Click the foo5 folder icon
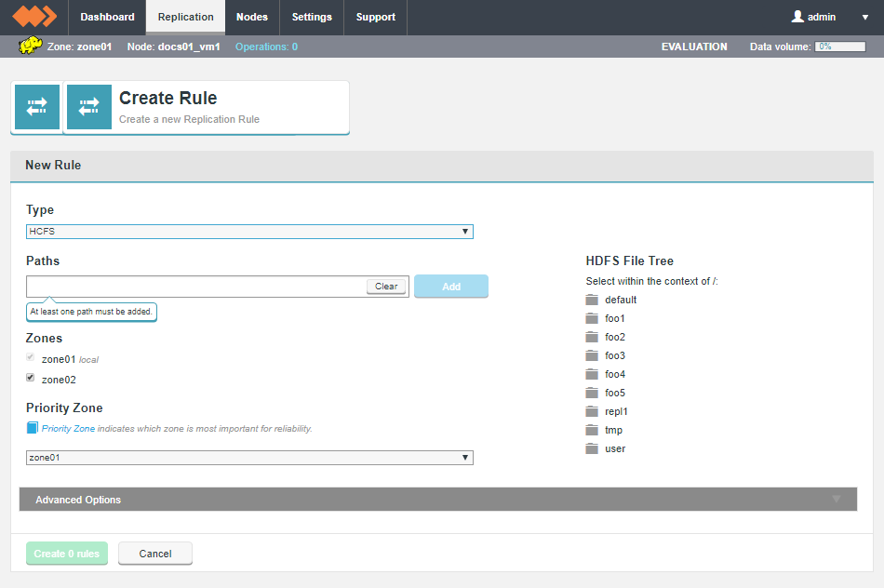Image resolution: width=884 pixels, height=588 pixels. pyautogui.click(x=592, y=393)
